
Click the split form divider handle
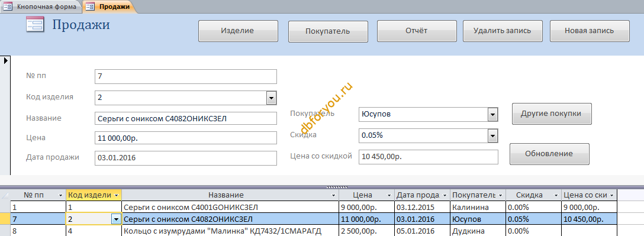[x=337, y=187]
